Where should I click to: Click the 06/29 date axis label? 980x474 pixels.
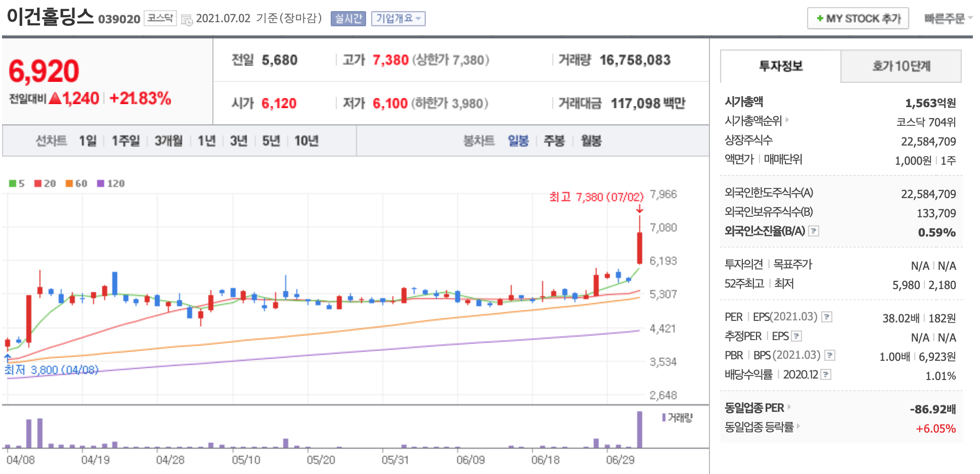point(620,460)
